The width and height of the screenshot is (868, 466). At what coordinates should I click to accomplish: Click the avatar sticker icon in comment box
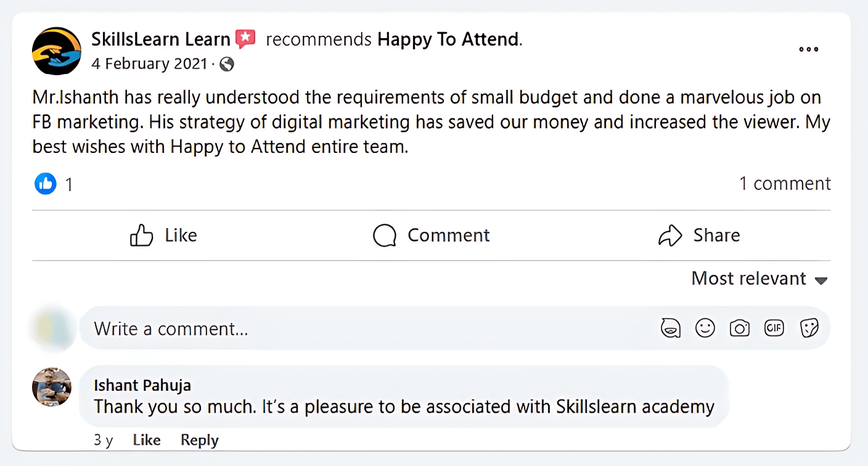click(x=670, y=329)
